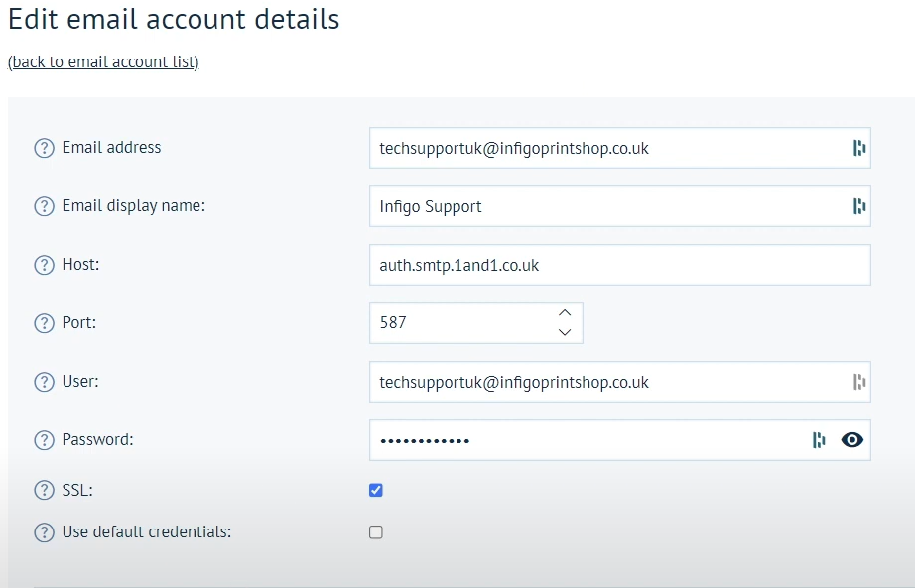Click the Host field help icon
The image size is (915, 588).
point(44,265)
